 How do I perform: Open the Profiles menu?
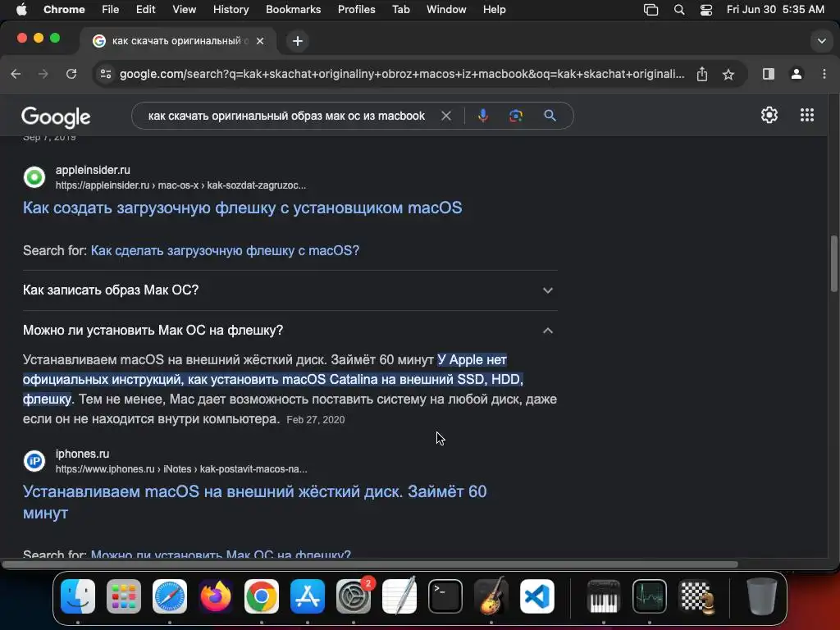point(356,9)
